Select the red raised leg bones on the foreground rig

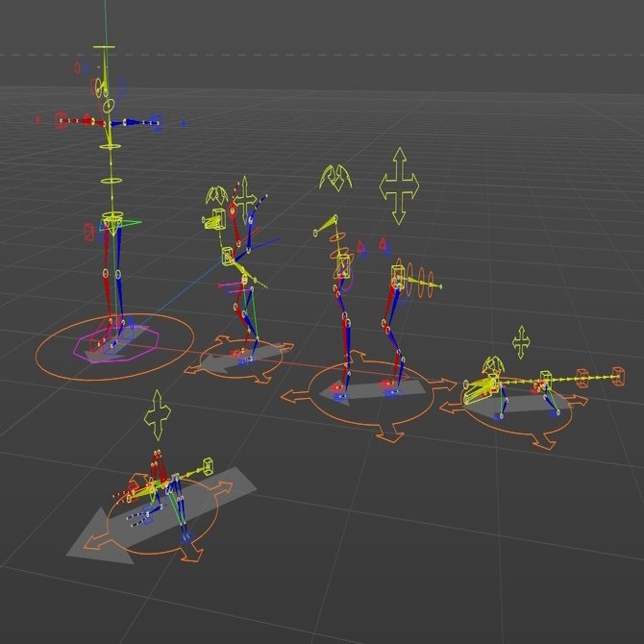click(159, 467)
